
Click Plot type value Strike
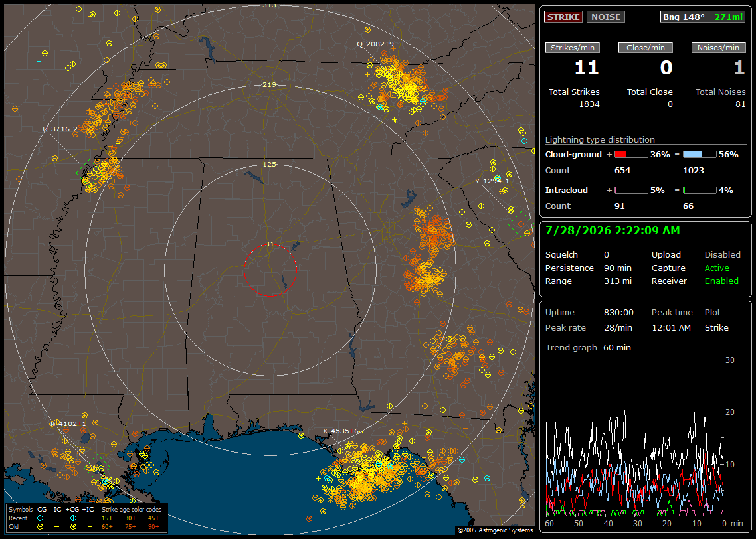click(716, 327)
